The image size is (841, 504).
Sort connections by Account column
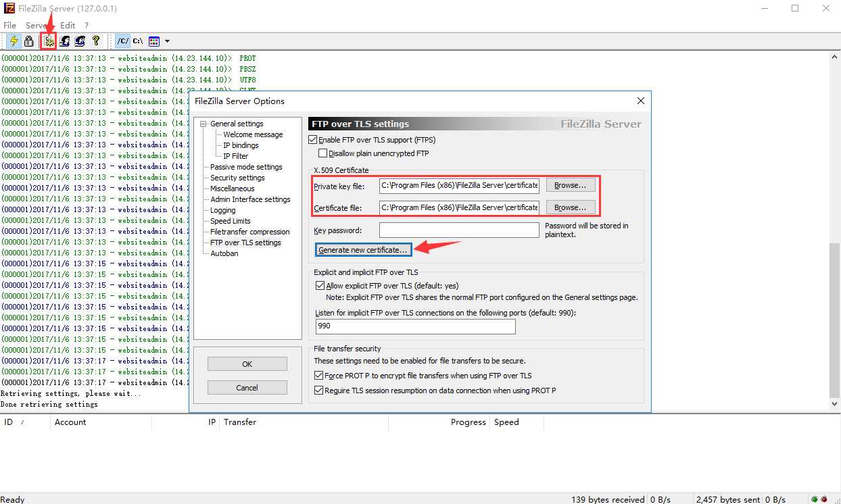101,422
